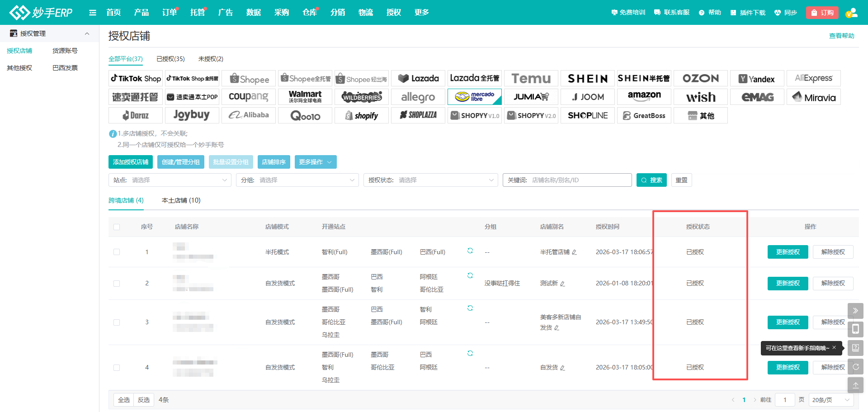Screen dimensions: 868x412
Task: Click the back-to-top arrow icon
Action: pos(855,385)
